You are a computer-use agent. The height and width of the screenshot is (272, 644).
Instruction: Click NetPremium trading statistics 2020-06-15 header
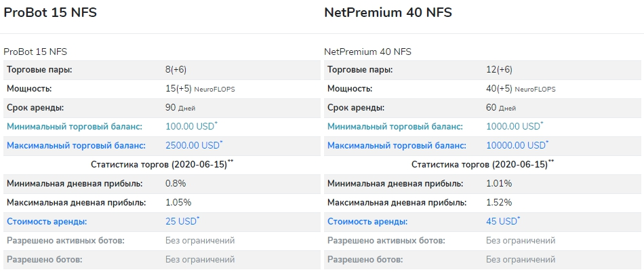483,164
